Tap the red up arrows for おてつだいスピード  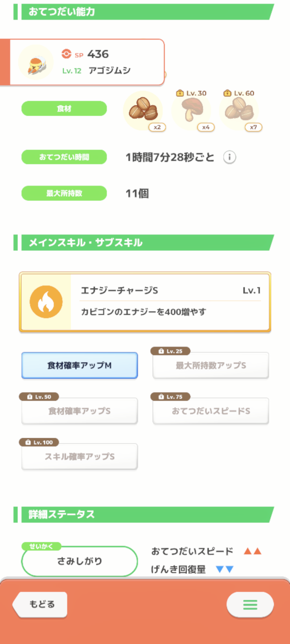click(252, 551)
